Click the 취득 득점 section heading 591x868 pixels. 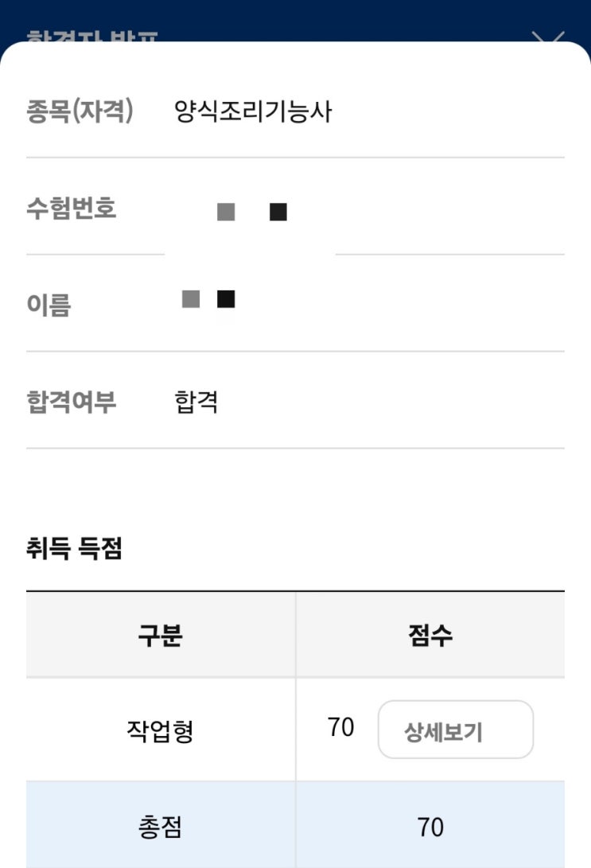[x=74, y=549]
